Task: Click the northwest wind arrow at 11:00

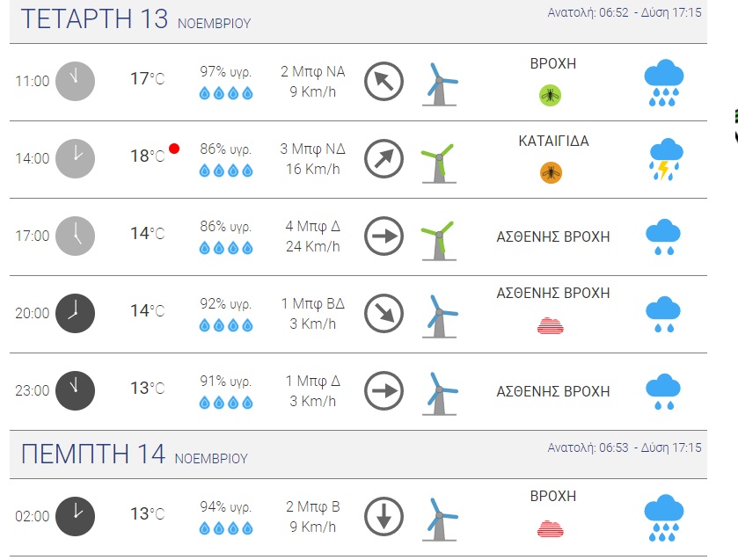Action: [384, 81]
